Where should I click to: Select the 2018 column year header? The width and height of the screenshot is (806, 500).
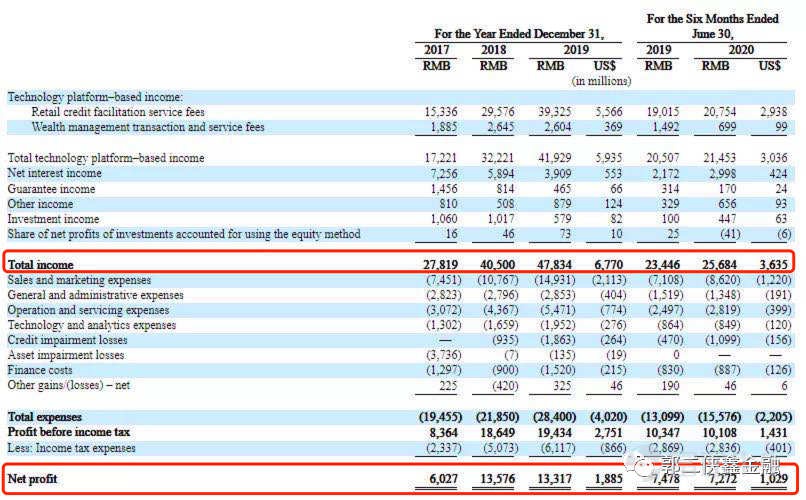[x=493, y=50]
